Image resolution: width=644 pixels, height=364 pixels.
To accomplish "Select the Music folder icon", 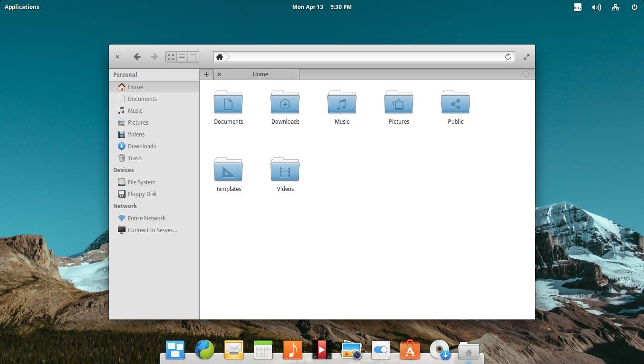I will 342,102.
